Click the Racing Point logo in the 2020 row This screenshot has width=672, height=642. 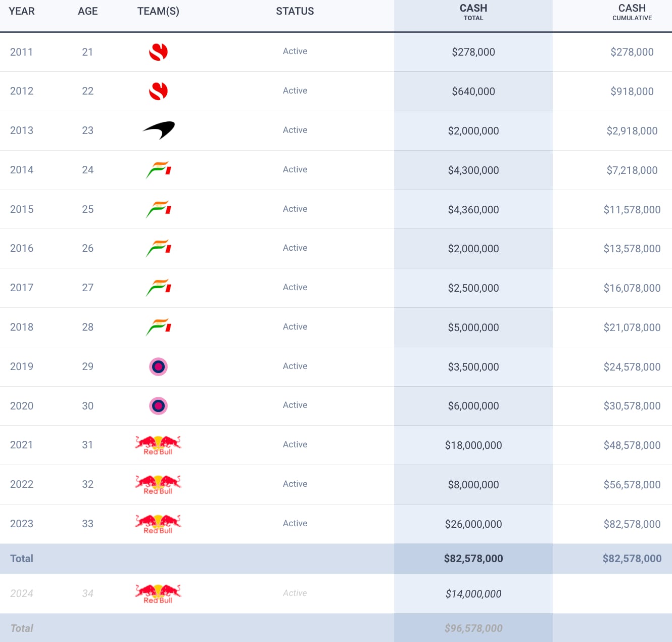coord(158,406)
